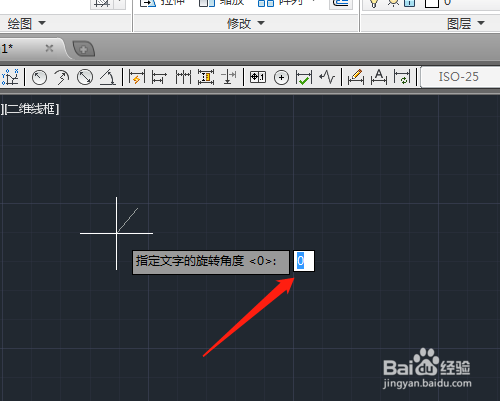500x401 pixels.
Task: Open the ISO-25 dimension style dropdown
Action: (x=461, y=77)
